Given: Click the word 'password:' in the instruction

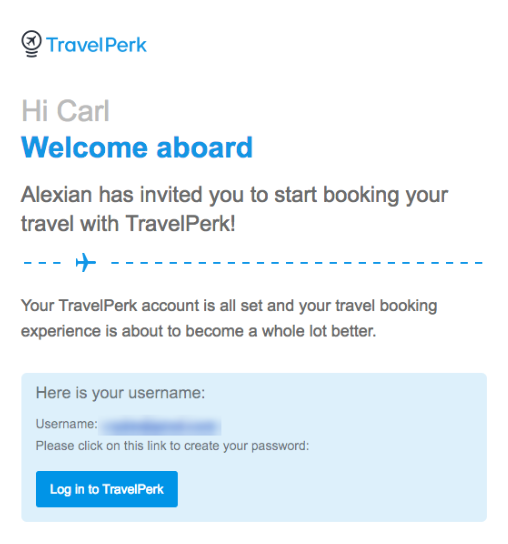Looking at the screenshot, I should coord(280,447).
